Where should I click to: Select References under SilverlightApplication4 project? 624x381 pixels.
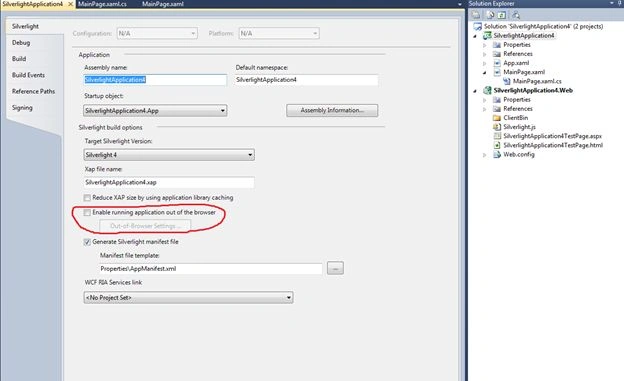(x=518, y=54)
